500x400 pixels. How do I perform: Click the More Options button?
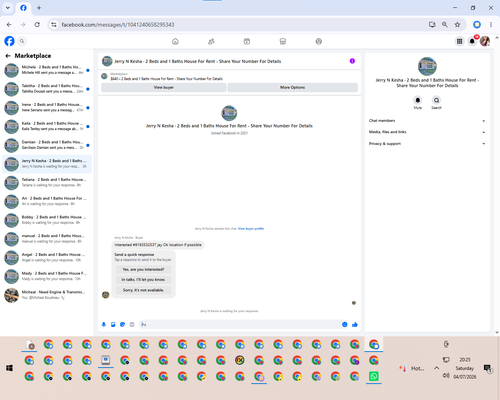pos(292,87)
